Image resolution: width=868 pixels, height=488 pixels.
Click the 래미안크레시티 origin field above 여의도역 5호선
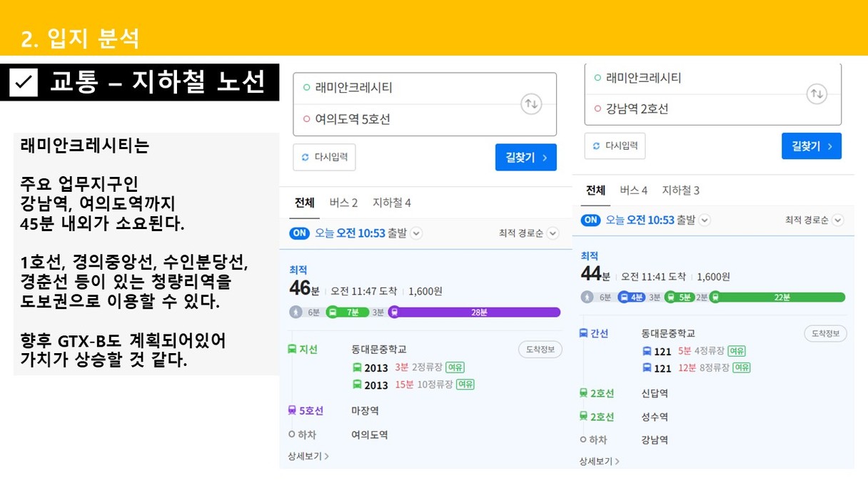coord(425,88)
